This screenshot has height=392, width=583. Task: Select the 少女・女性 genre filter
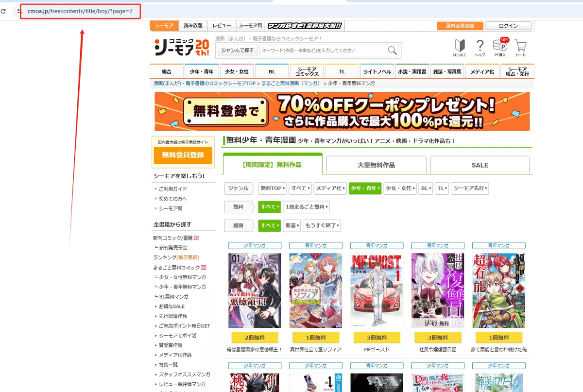pyautogui.click(x=400, y=188)
